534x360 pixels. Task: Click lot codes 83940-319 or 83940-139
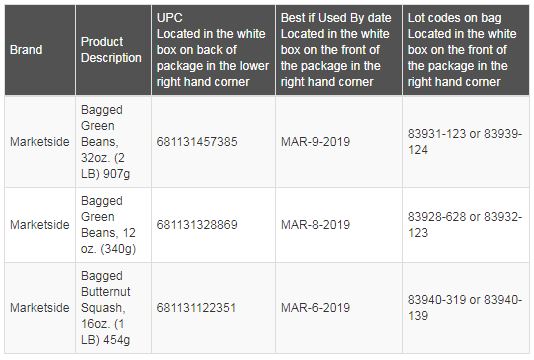466,308
